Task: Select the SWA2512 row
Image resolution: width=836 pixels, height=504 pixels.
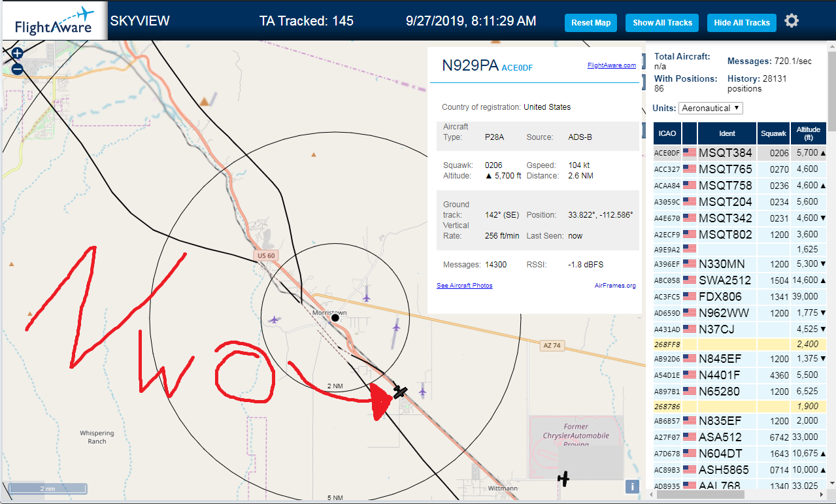Action: tap(740, 280)
